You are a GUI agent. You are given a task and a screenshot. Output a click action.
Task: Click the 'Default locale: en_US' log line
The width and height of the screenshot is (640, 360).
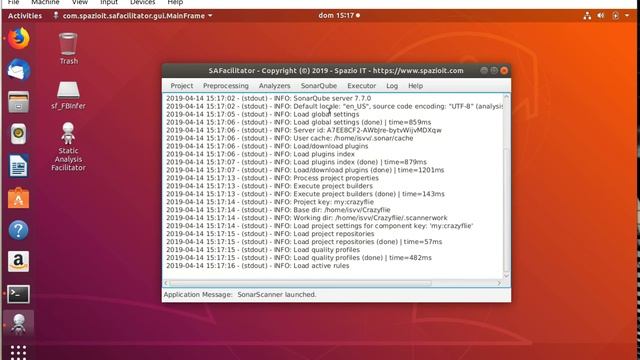pyautogui.click(x=334, y=106)
